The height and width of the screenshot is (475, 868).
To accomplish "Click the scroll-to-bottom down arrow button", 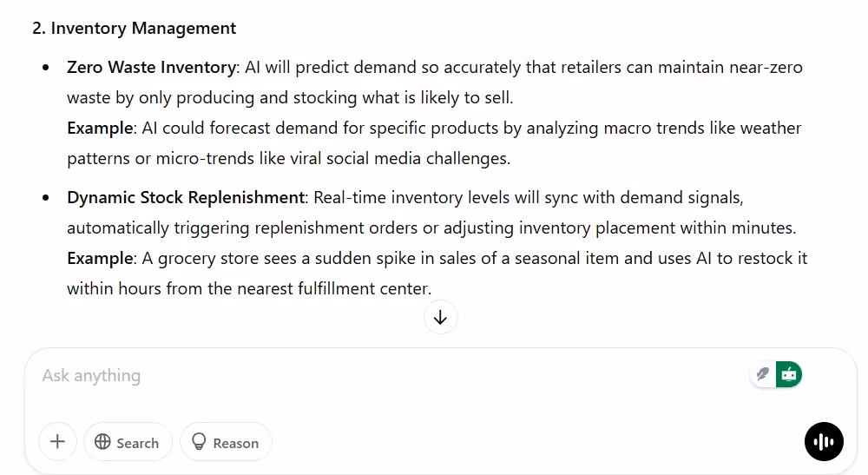I will (x=440, y=317).
